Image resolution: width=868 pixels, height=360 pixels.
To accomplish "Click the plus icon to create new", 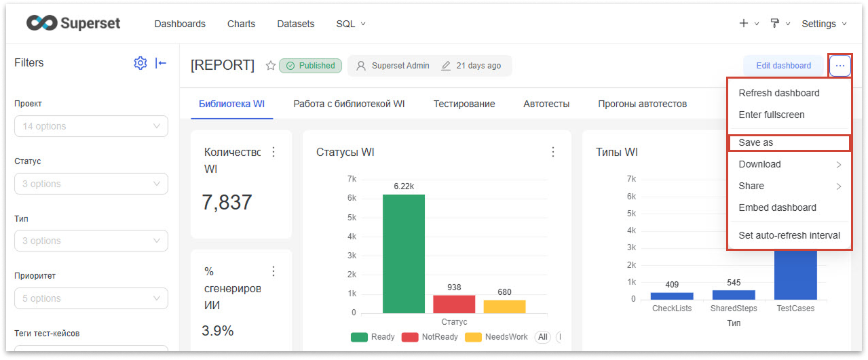I will tap(744, 23).
